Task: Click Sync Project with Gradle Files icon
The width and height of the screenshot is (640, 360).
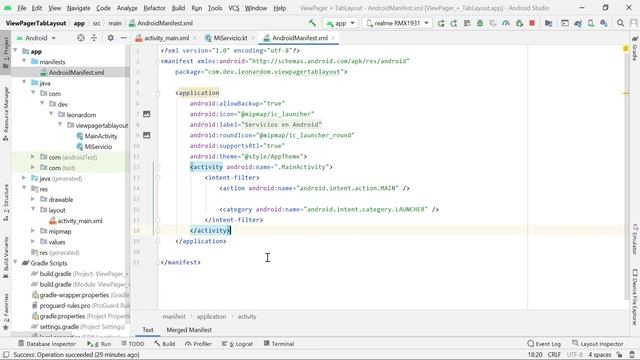Action: click(x=578, y=23)
